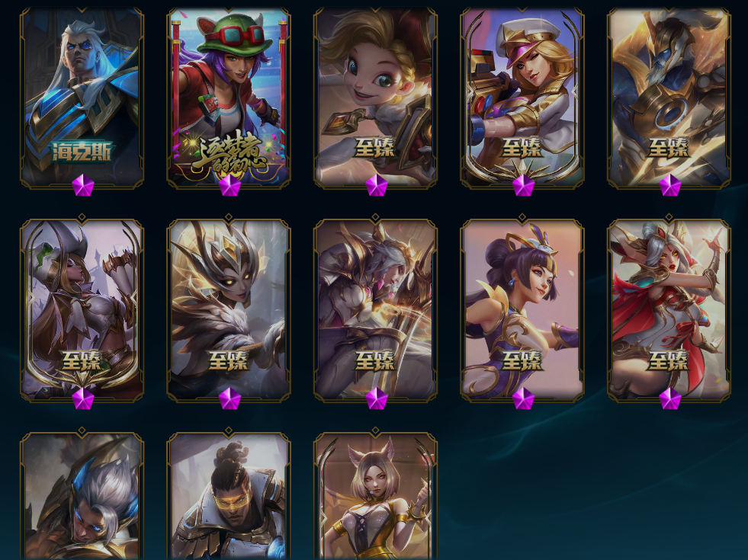Click the gem under the red-caped white-haired woman
748x560 pixels.
[x=669, y=398]
